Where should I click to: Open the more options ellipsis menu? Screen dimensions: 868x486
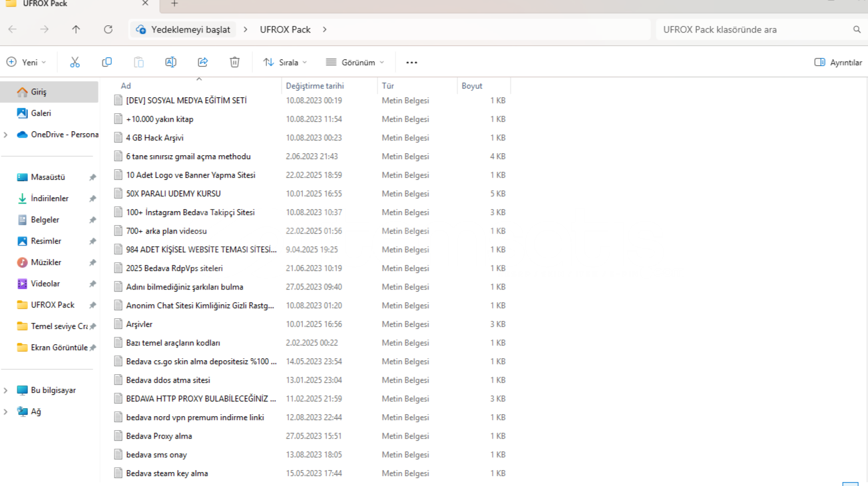(x=411, y=63)
